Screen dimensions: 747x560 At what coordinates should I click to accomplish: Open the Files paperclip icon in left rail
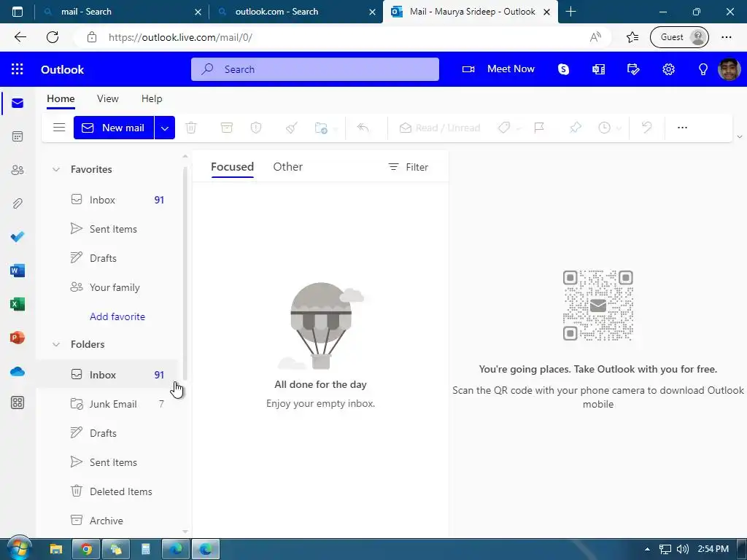pos(18,203)
